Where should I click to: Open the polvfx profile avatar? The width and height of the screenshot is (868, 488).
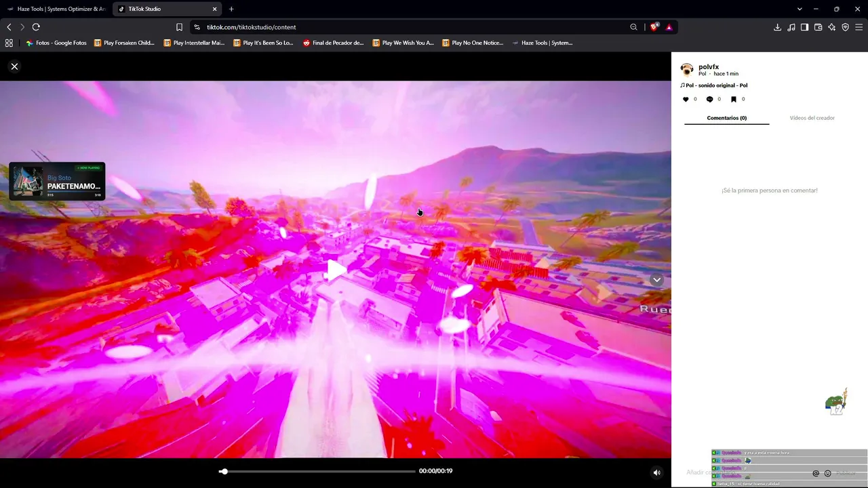687,69
